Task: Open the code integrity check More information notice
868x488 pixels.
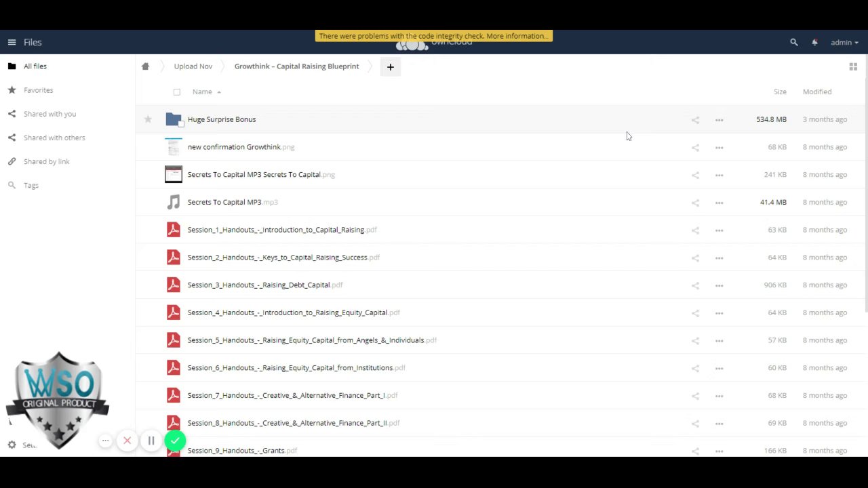Action: [x=434, y=36]
